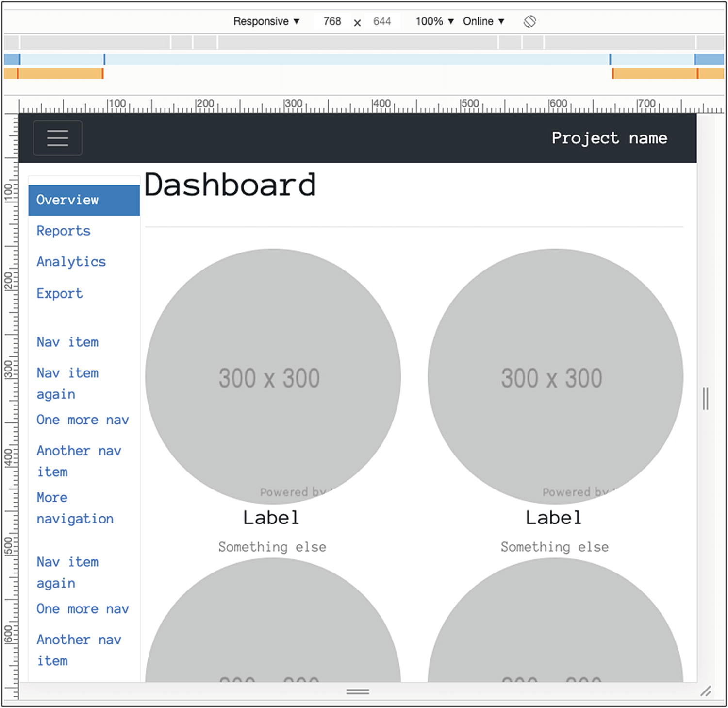728x708 pixels.
Task: Go to the Analytics sidebar link
Action: coord(71,262)
